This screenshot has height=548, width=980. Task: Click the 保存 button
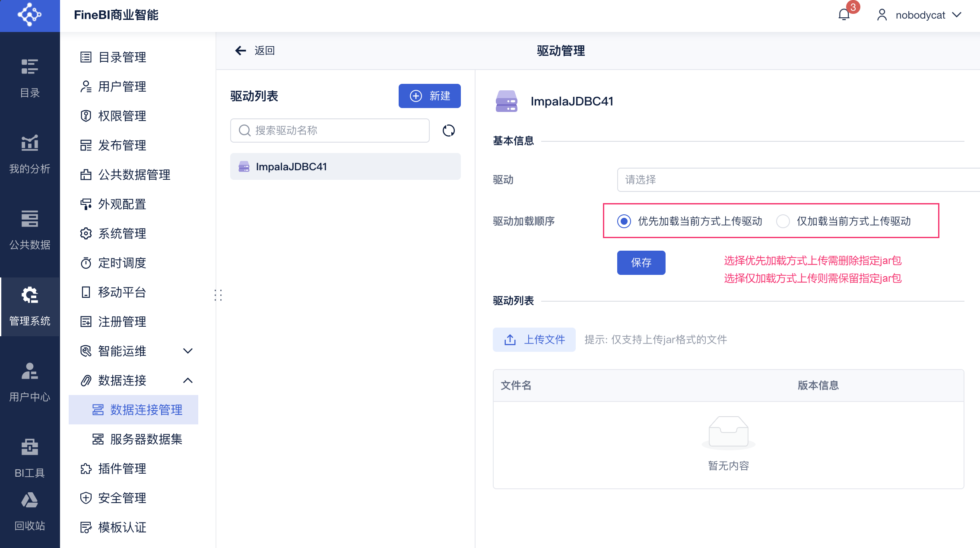pos(641,263)
